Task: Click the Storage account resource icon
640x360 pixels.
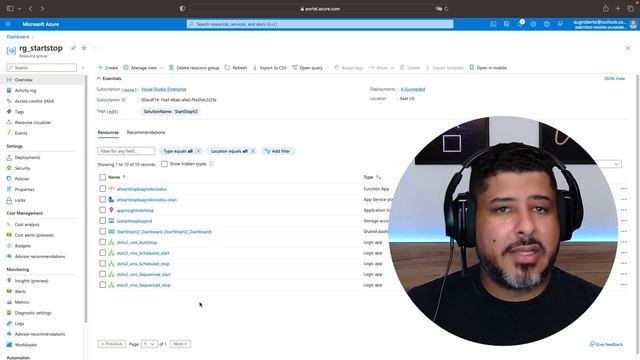Action: click(x=111, y=221)
